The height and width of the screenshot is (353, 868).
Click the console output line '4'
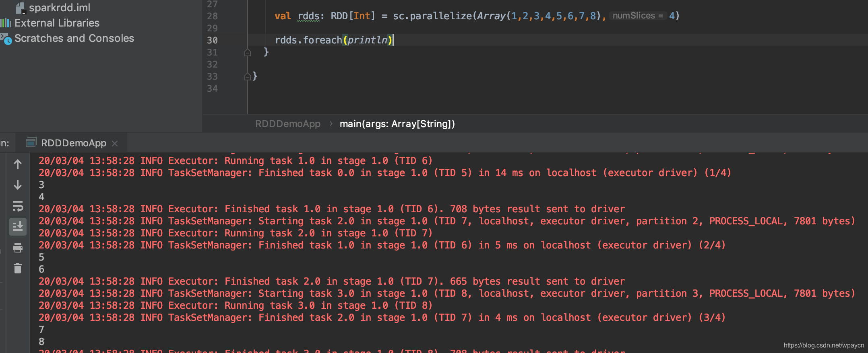[41, 197]
